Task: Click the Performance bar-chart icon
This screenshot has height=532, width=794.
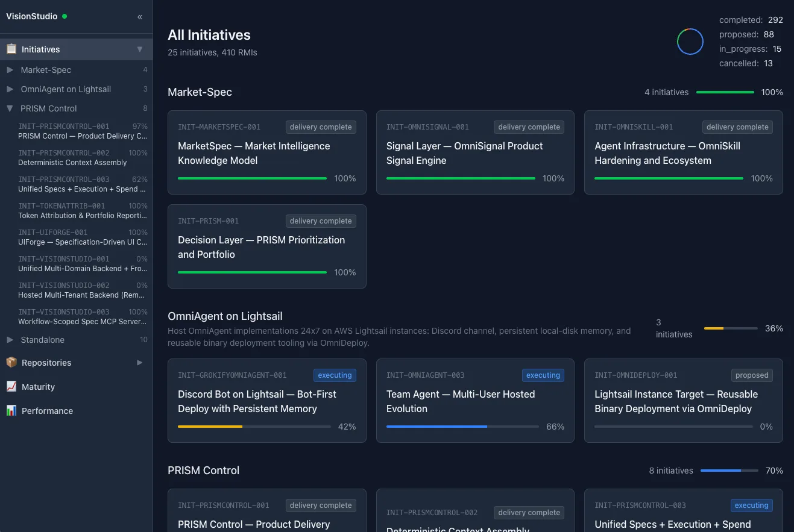Action: [11, 411]
